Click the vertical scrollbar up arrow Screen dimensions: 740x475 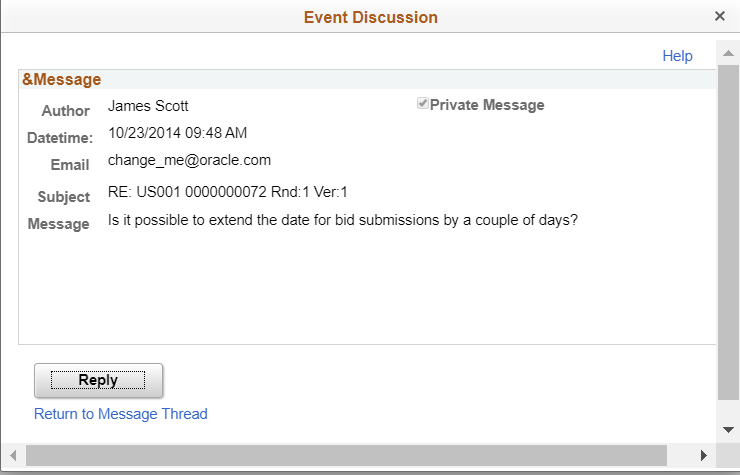(728, 53)
